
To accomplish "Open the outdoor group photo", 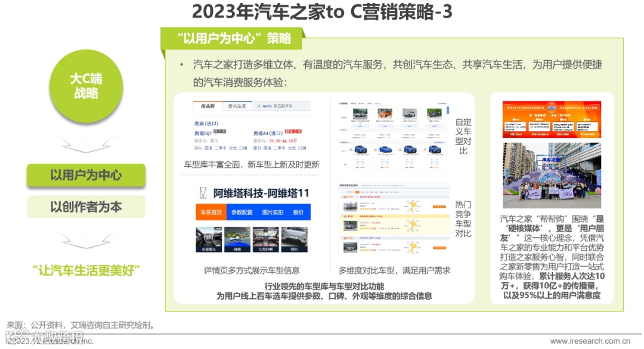I will pos(552,175).
